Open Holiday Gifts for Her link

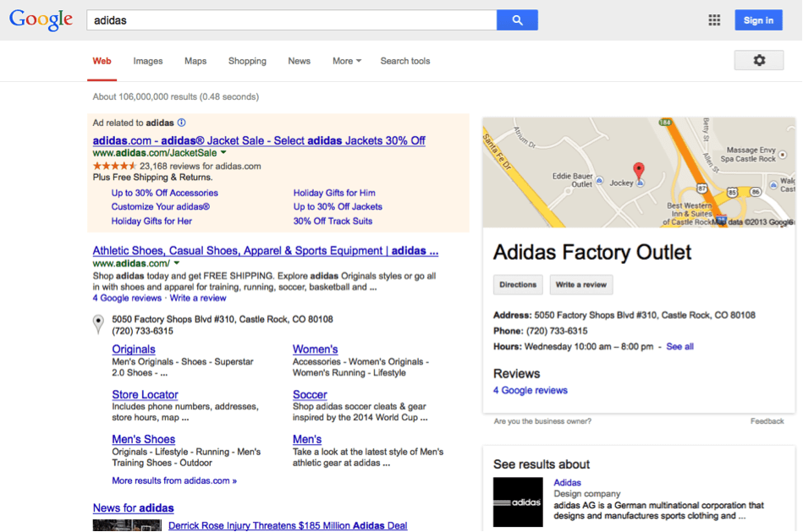(x=151, y=222)
